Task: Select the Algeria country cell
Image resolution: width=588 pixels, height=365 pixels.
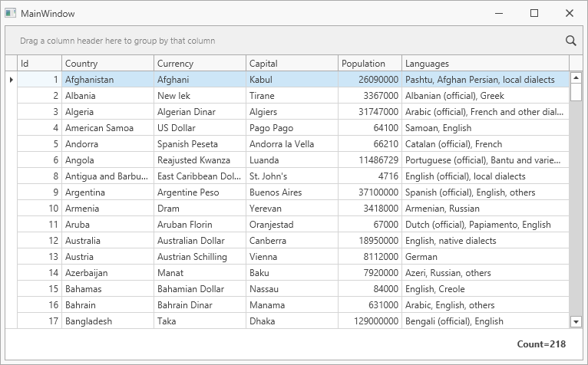Action: [107, 112]
